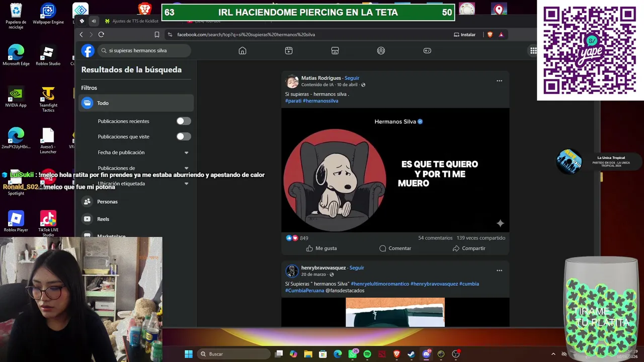644x362 pixels.
Task: Open Facebook Reels video icon
Action: coord(289,51)
